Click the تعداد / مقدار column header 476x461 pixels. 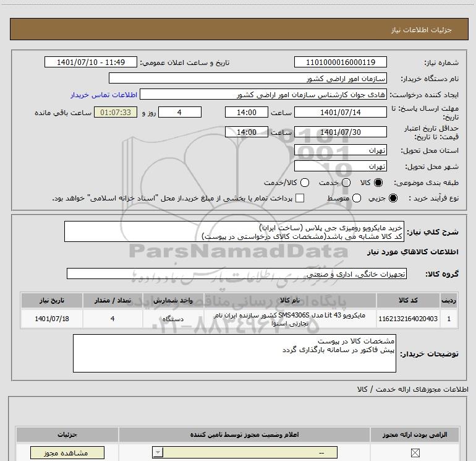(x=113, y=300)
